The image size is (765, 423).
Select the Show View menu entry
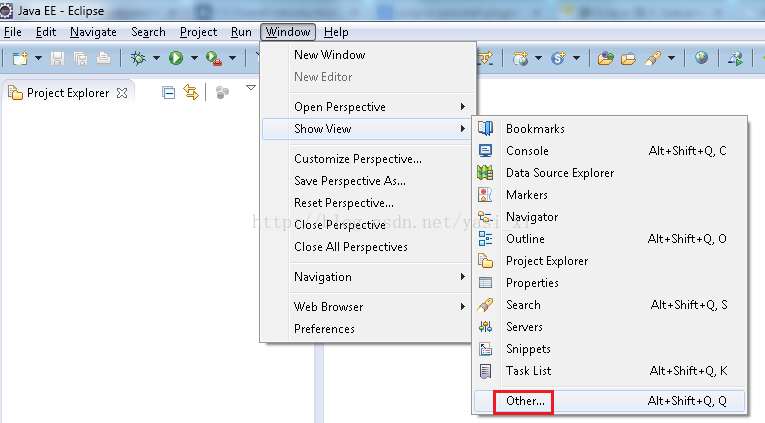368,129
